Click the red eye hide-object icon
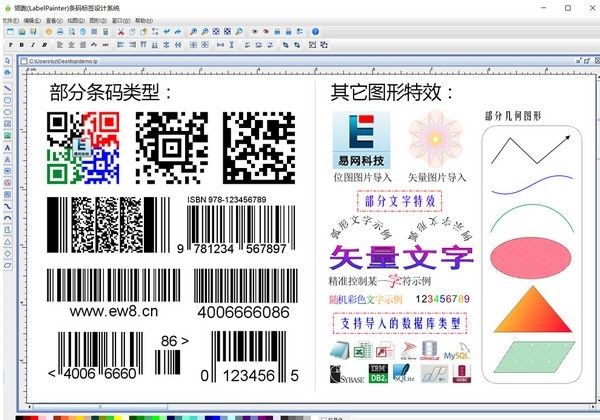This screenshot has height=420, width=600. (266, 32)
